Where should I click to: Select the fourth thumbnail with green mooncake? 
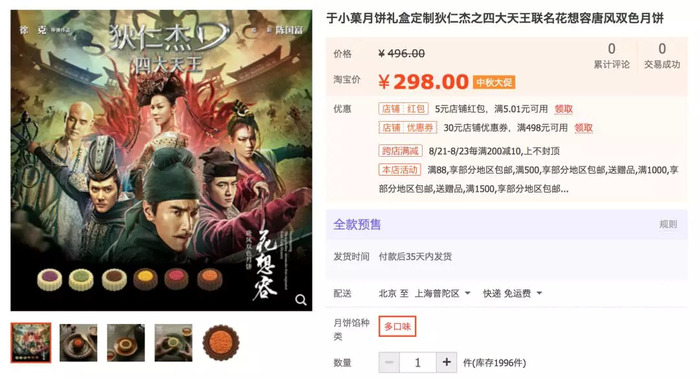point(174,342)
